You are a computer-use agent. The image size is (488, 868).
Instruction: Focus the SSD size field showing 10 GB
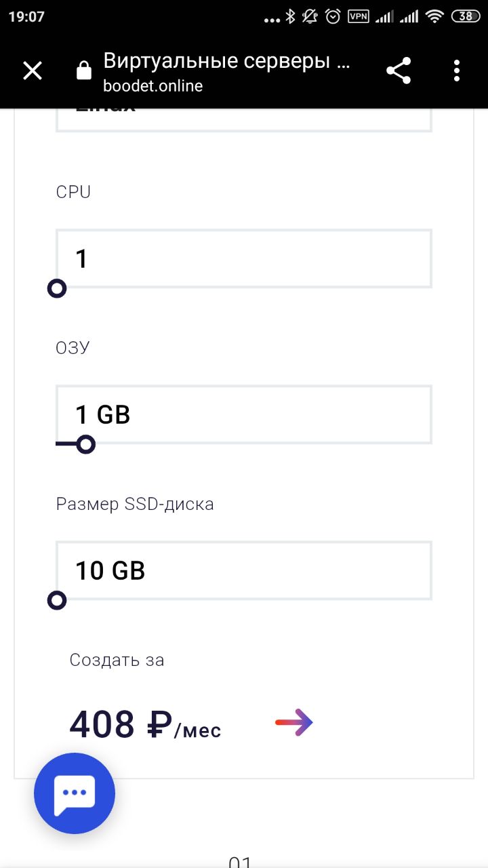(244, 570)
